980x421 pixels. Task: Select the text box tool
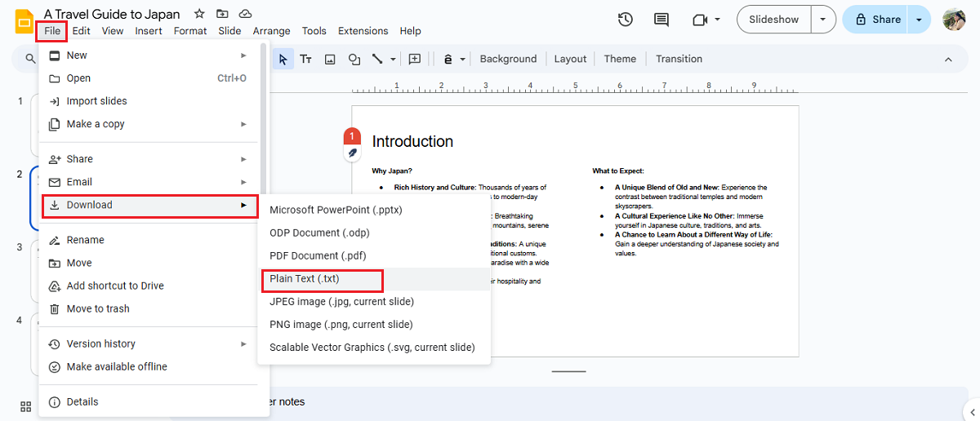coord(306,59)
